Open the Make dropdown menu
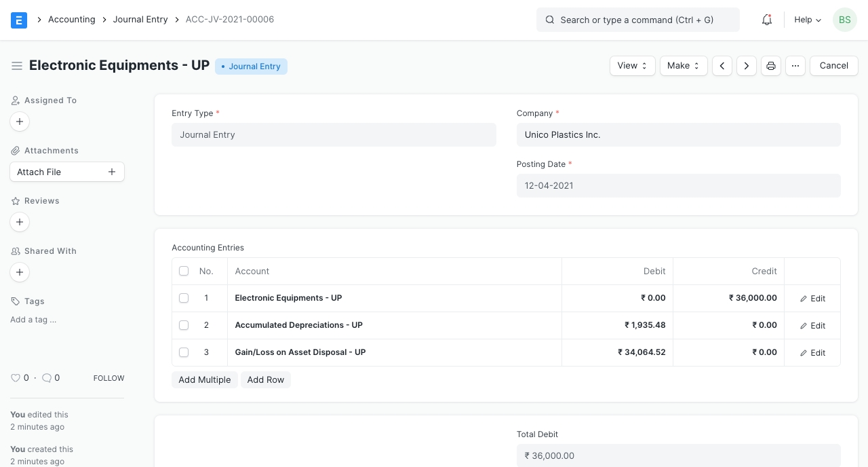Screen dimensions: 868x467 pos(684,66)
